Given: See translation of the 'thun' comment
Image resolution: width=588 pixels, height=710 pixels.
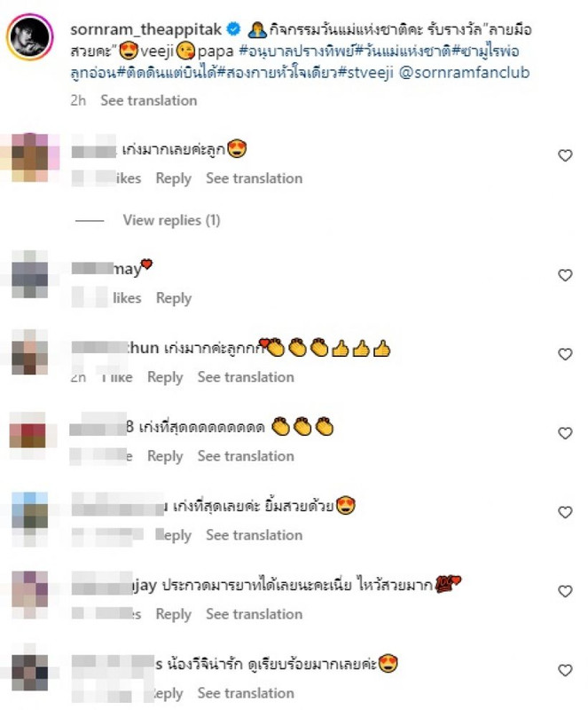Looking at the screenshot, I should 246,376.
